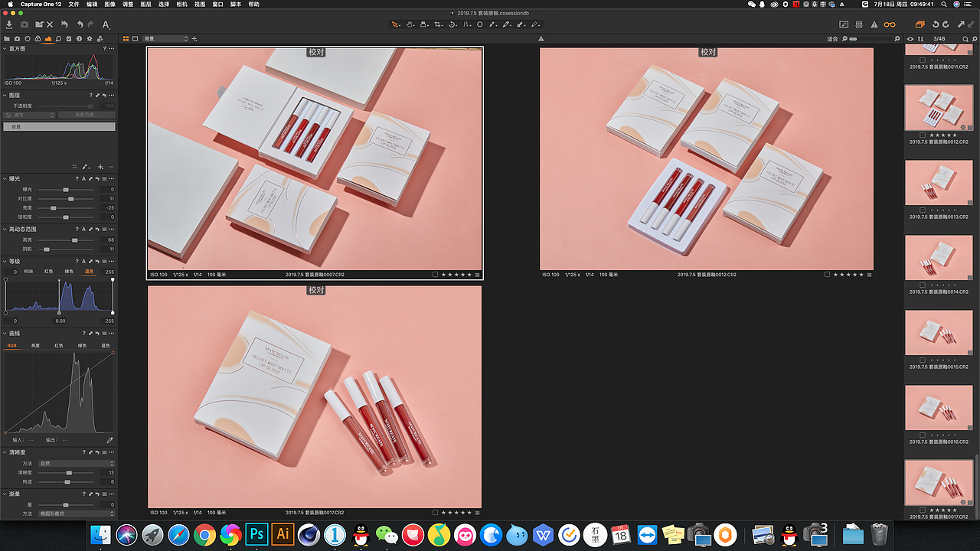
Task: Click the RGB curve channel tab
Action: 11,346
